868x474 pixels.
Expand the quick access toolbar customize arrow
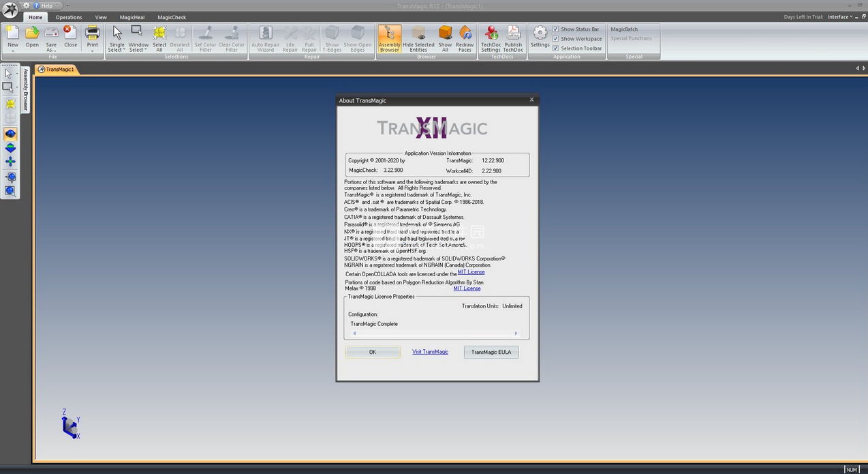[67, 5]
